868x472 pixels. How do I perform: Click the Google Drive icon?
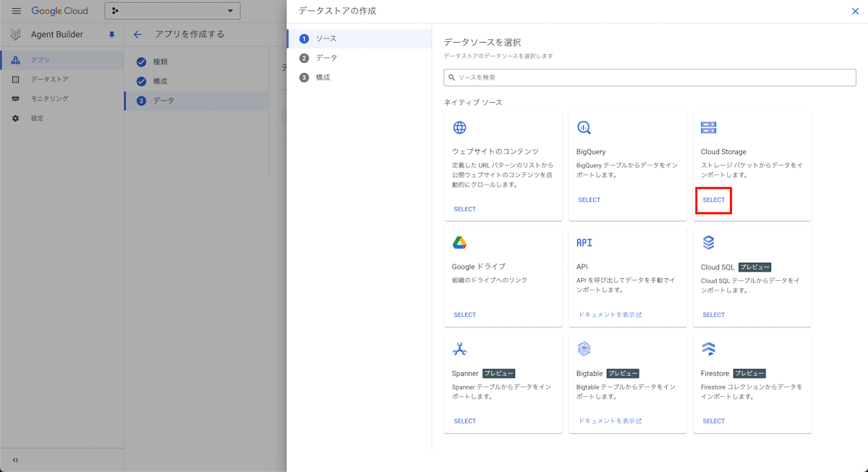pos(459,243)
